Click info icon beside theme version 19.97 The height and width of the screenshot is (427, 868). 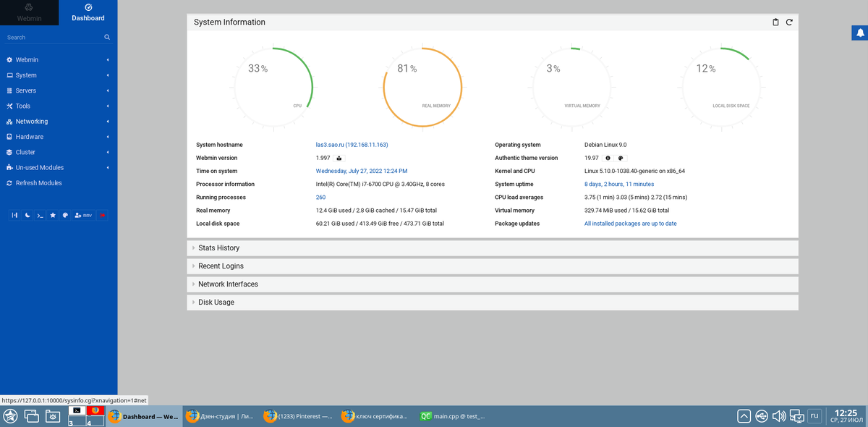[608, 158]
